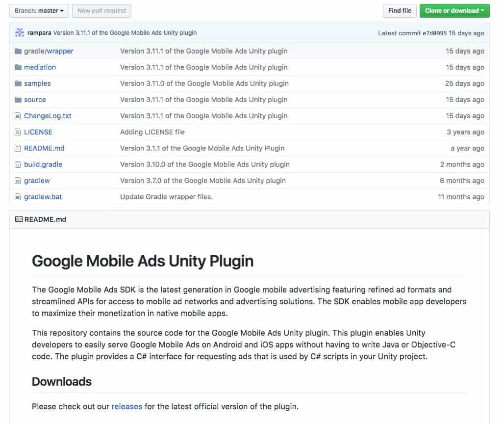Open commit message for gradle/wrapper row
The width and height of the screenshot is (504, 424).
pyautogui.click(x=204, y=51)
